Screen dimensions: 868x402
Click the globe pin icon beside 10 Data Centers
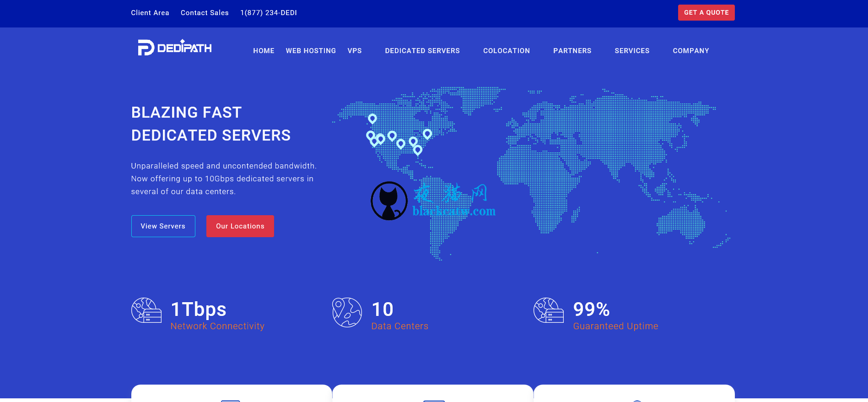point(347,312)
